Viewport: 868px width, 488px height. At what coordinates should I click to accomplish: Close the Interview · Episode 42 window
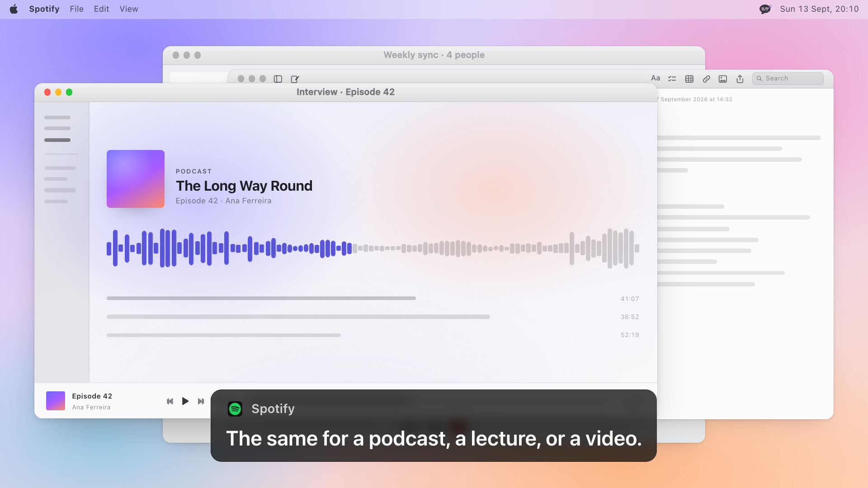point(47,92)
